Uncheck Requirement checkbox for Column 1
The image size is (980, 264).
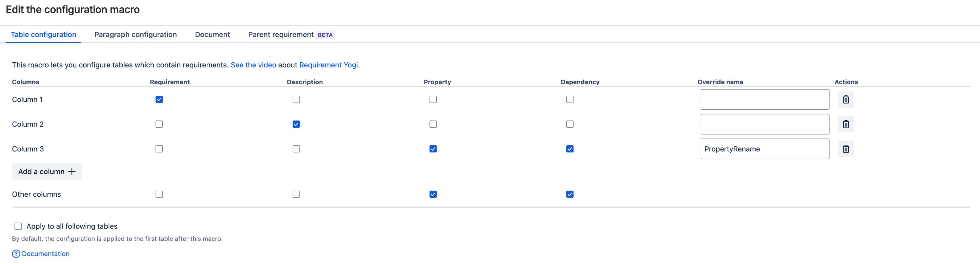pos(159,99)
